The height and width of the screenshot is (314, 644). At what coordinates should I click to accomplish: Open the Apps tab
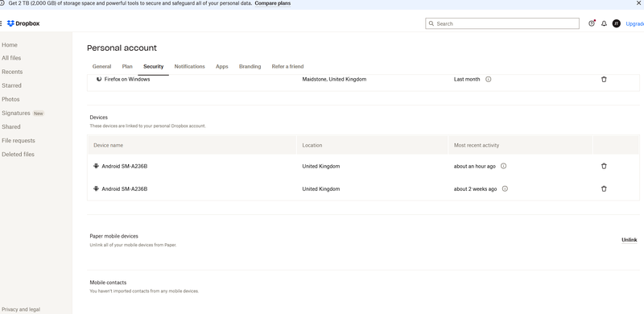222,67
